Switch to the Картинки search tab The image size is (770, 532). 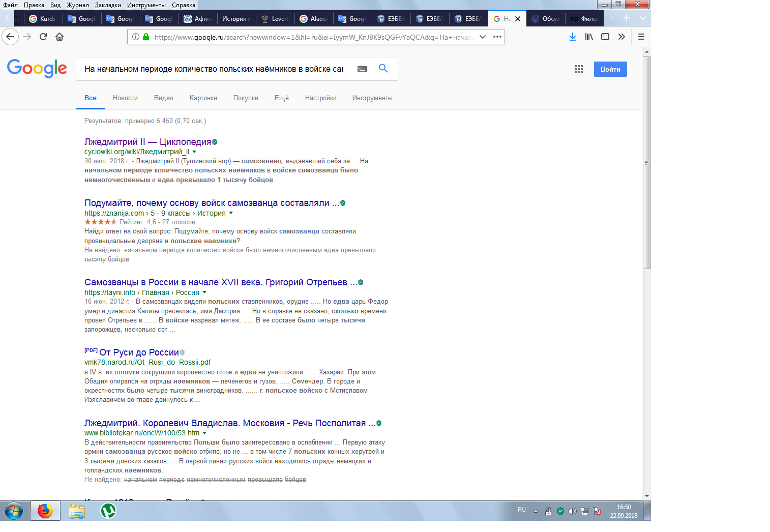[203, 98]
